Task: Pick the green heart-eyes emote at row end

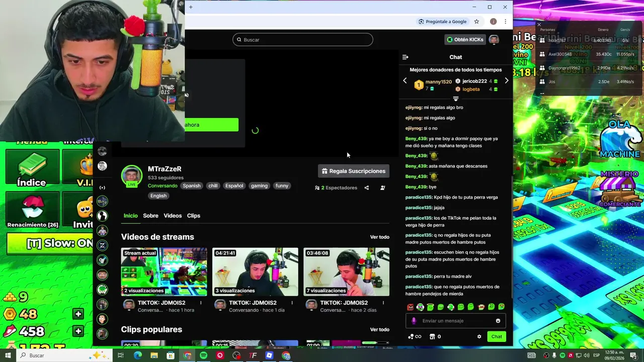Action: 501,307
